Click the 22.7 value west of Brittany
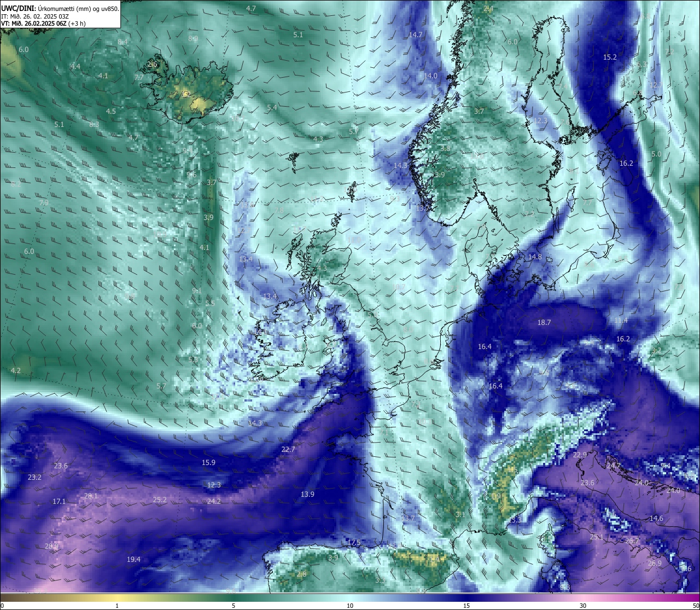 288,450
